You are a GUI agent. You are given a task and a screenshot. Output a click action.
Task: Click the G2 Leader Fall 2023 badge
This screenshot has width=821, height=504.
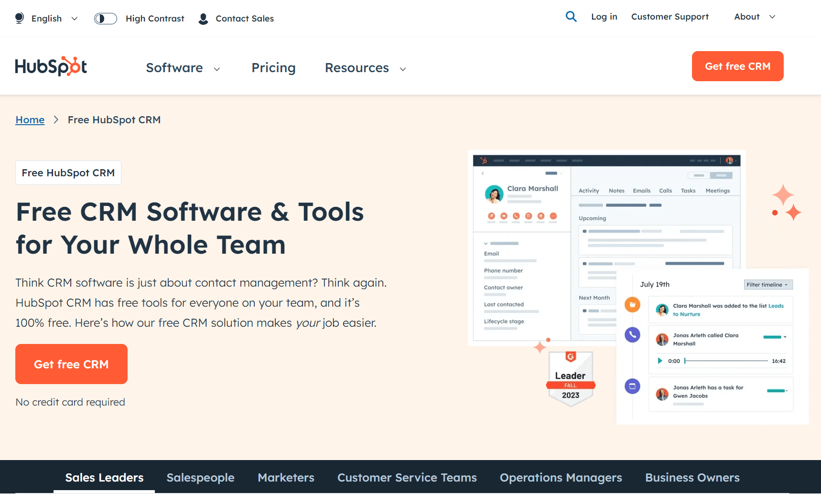[x=571, y=378]
